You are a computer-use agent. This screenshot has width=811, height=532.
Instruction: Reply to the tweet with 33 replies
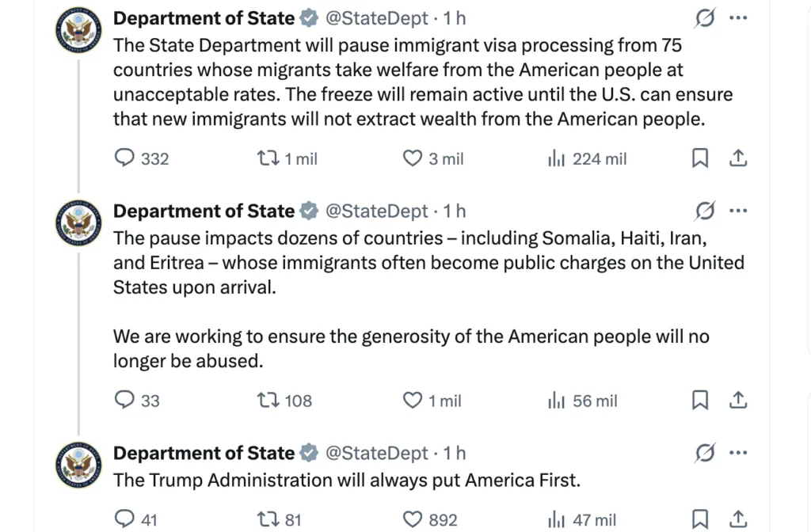pyautogui.click(x=125, y=401)
